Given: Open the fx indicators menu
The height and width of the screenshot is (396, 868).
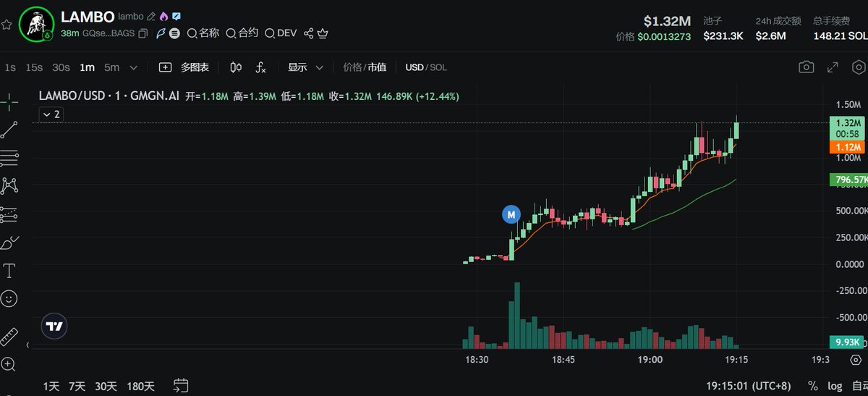Looking at the screenshot, I should tap(261, 67).
